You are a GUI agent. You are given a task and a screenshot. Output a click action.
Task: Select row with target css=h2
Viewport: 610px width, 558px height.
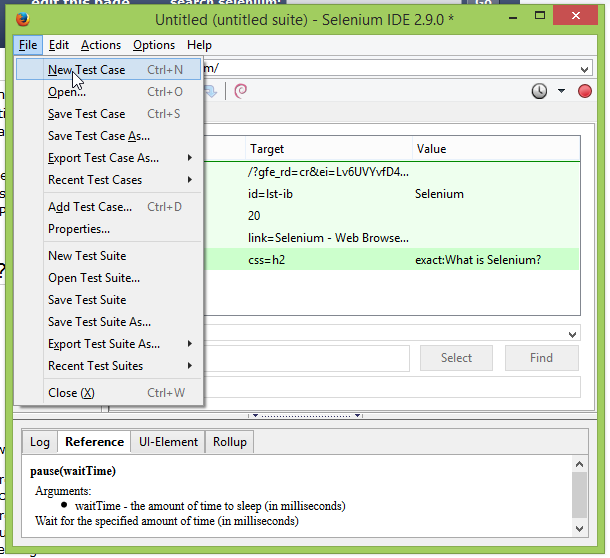pyautogui.click(x=391, y=260)
